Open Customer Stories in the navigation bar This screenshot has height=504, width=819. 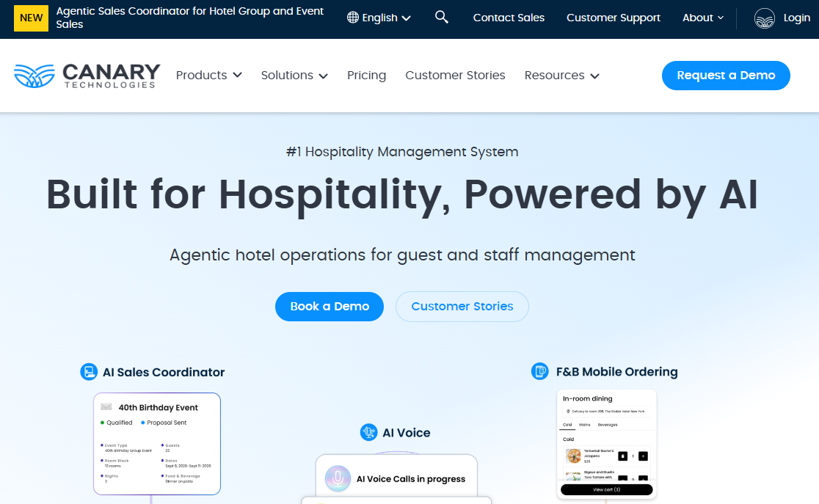(x=456, y=76)
